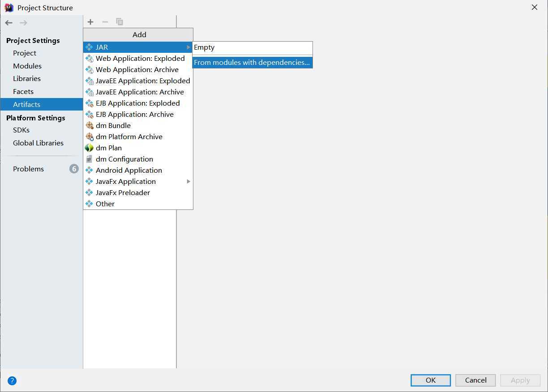Pick Android Application from Add menu
The width and height of the screenshot is (548, 392).
[128, 170]
